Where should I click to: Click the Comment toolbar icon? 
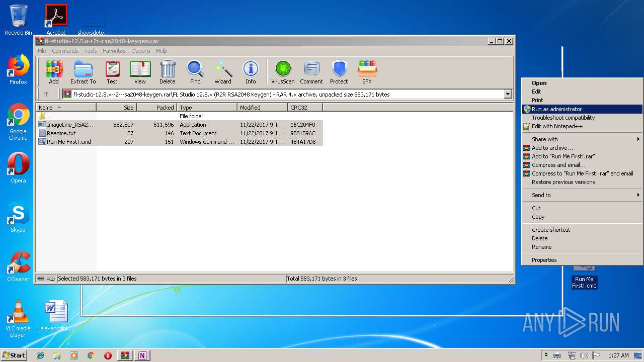[x=311, y=72]
